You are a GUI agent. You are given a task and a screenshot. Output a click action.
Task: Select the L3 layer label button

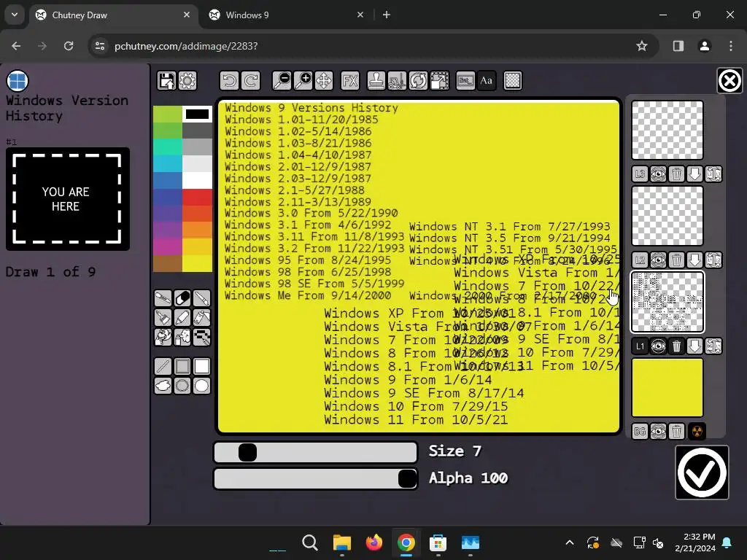pos(640,174)
